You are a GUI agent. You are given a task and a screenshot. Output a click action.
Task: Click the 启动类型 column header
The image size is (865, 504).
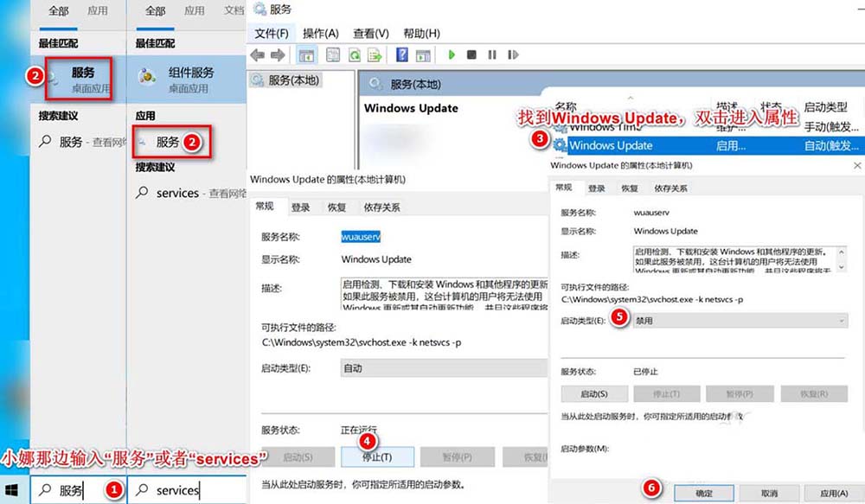[x=825, y=107]
